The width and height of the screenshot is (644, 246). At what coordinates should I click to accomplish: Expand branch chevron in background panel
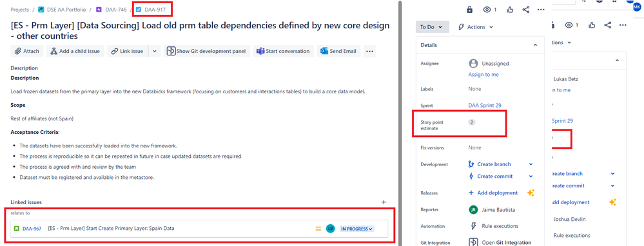(x=613, y=173)
